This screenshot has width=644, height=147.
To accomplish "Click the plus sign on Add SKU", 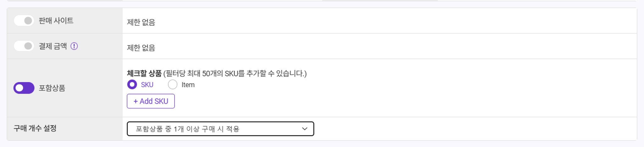I will [x=136, y=101].
